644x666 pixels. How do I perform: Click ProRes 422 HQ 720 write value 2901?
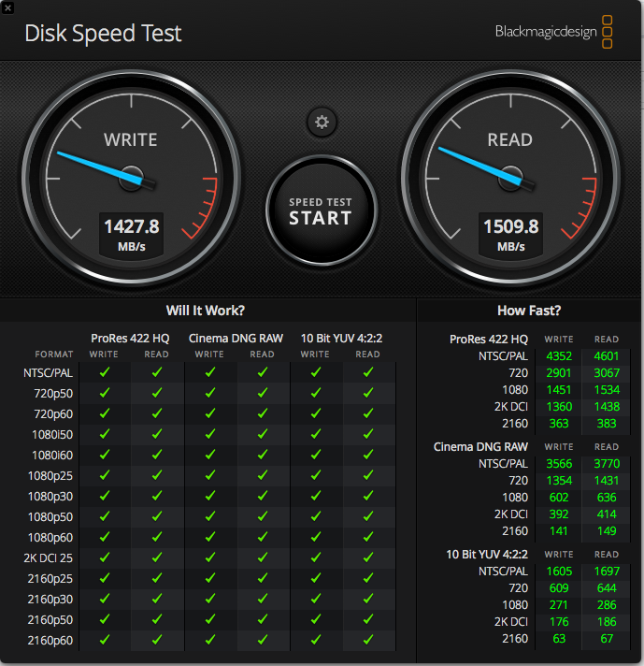pyautogui.click(x=559, y=373)
